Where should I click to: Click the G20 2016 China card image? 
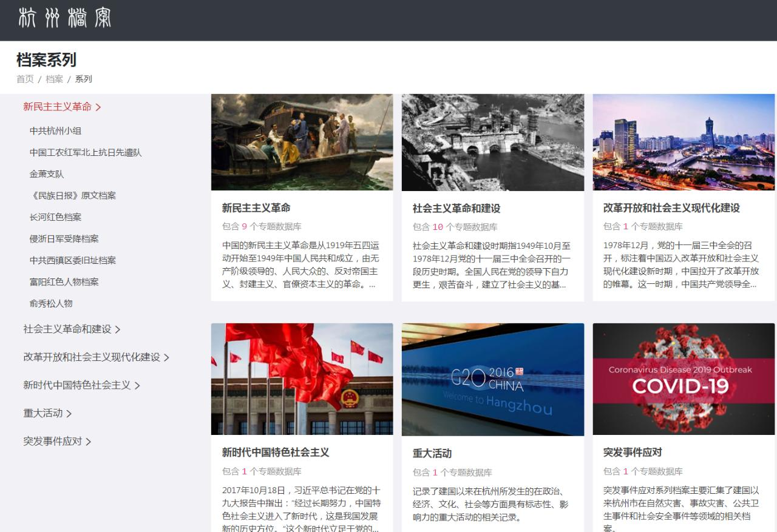pos(492,379)
